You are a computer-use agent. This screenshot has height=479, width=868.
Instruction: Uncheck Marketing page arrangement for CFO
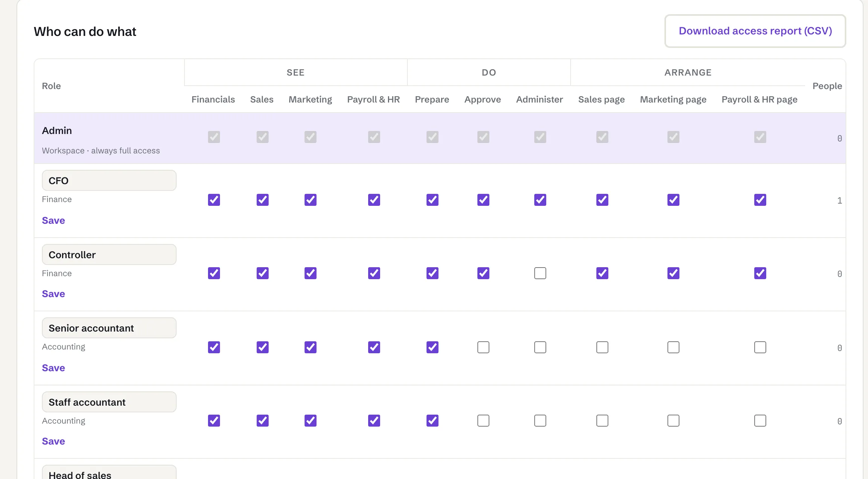point(673,200)
